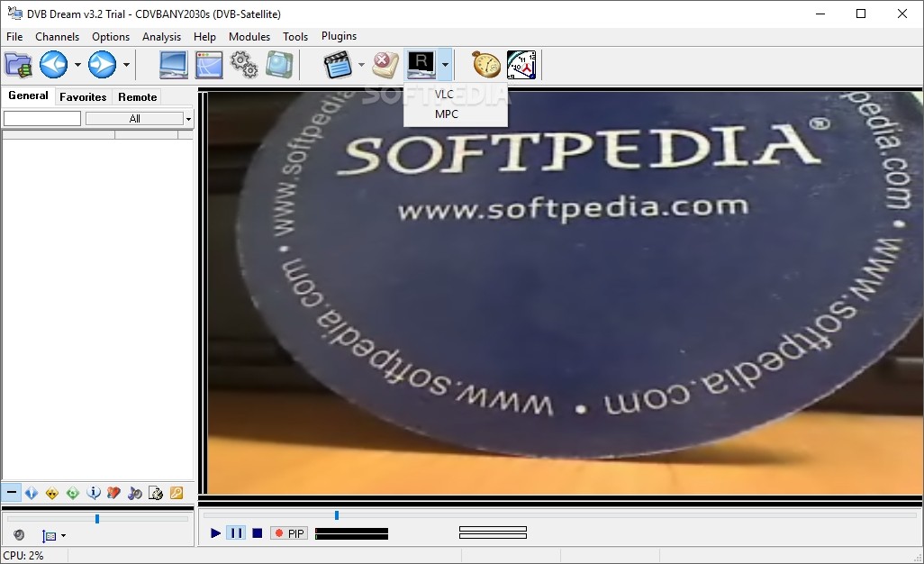Maximize the DVB Dream window
The height and width of the screenshot is (564, 924).
pyautogui.click(x=861, y=14)
